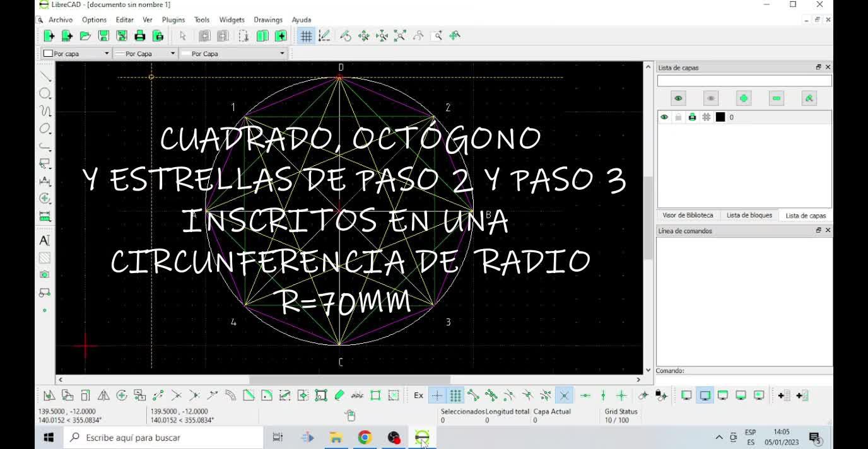The height and width of the screenshot is (449, 868).
Task: Click the layer filter input field
Action: coord(744,81)
